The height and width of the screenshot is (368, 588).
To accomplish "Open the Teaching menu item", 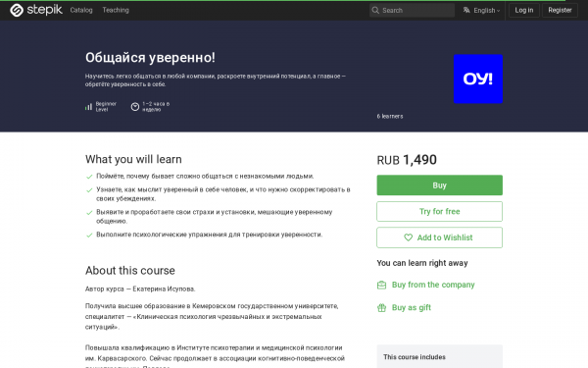I will 116,10.
